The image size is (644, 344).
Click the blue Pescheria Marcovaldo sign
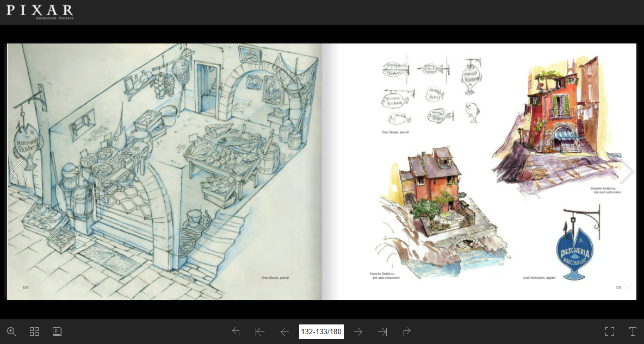click(x=575, y=254)
